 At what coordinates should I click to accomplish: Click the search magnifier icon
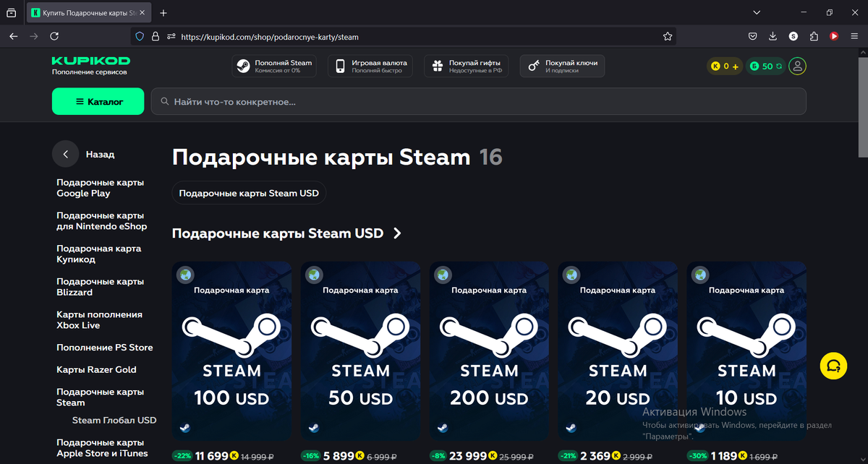point(165,102)
